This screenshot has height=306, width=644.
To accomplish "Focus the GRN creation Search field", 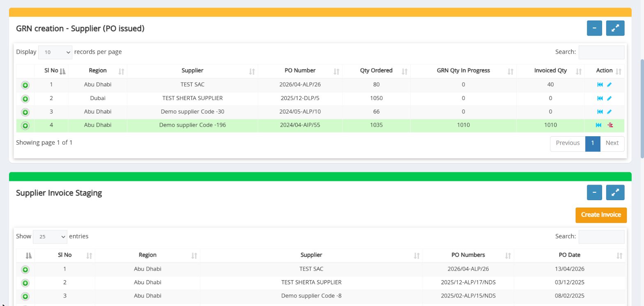I will 601,52.
